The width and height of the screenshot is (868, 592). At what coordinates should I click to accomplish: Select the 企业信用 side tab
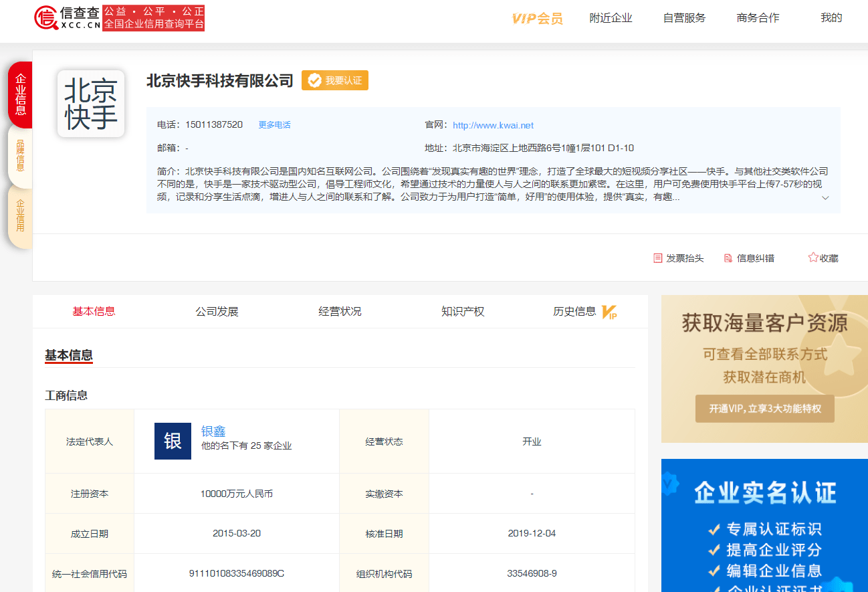[20, 215]
